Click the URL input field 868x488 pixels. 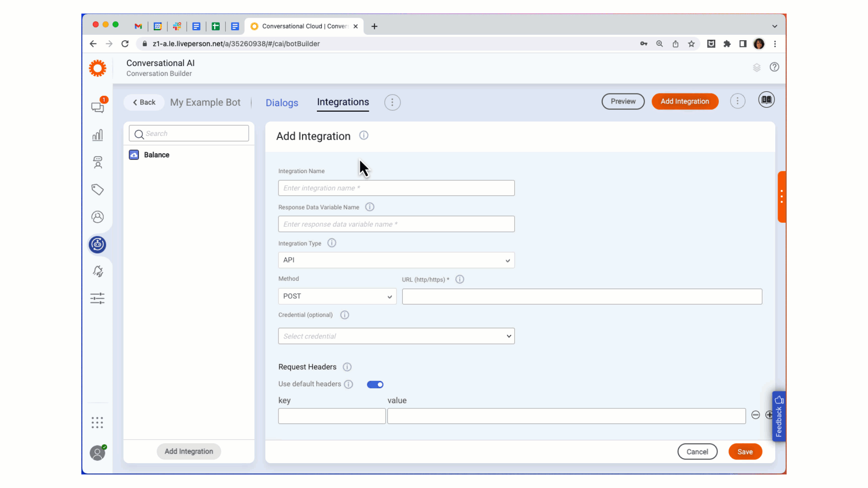(x=582, y=296)
